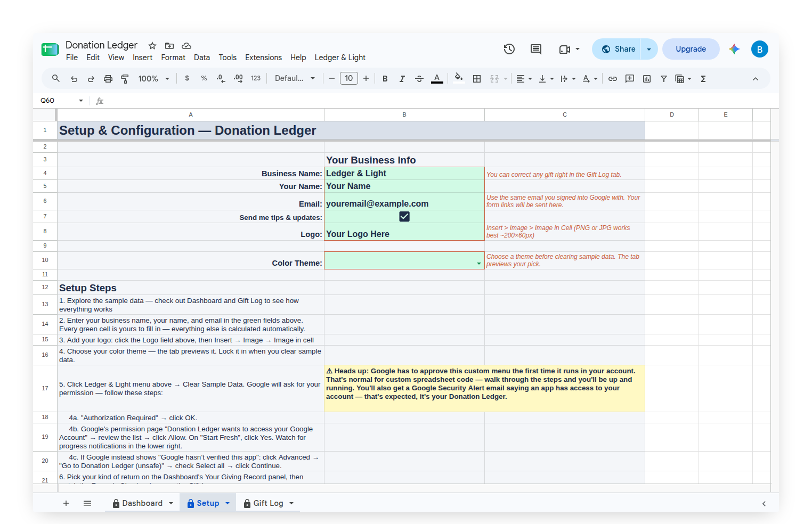The width and height of the screenshot is (812, 524).
Task: Open the text color picker
Action: (x=437, y=79)
